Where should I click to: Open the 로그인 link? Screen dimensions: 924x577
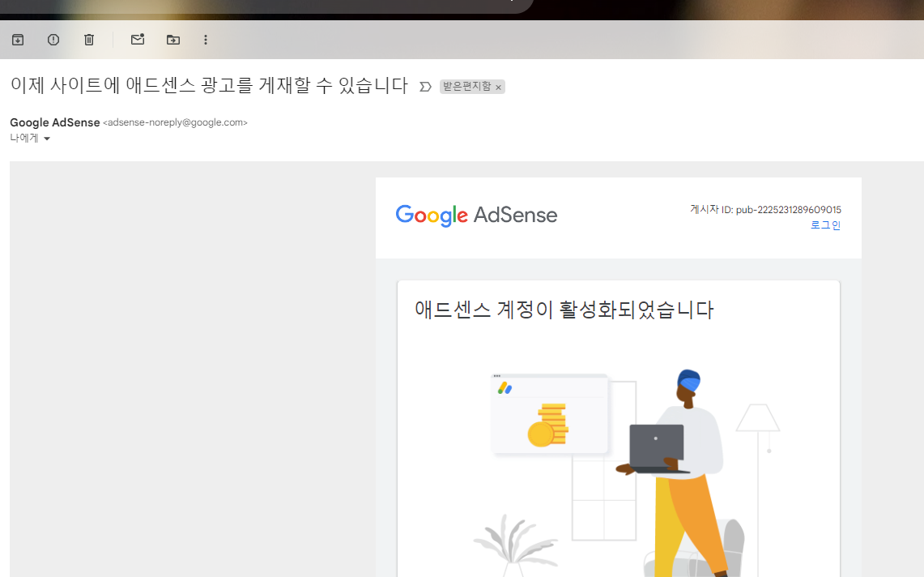point(825,225)
